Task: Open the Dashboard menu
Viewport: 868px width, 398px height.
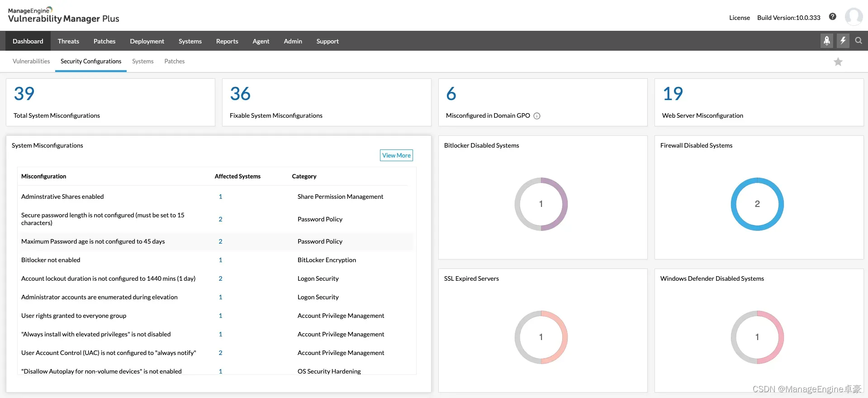Action: 28,41
